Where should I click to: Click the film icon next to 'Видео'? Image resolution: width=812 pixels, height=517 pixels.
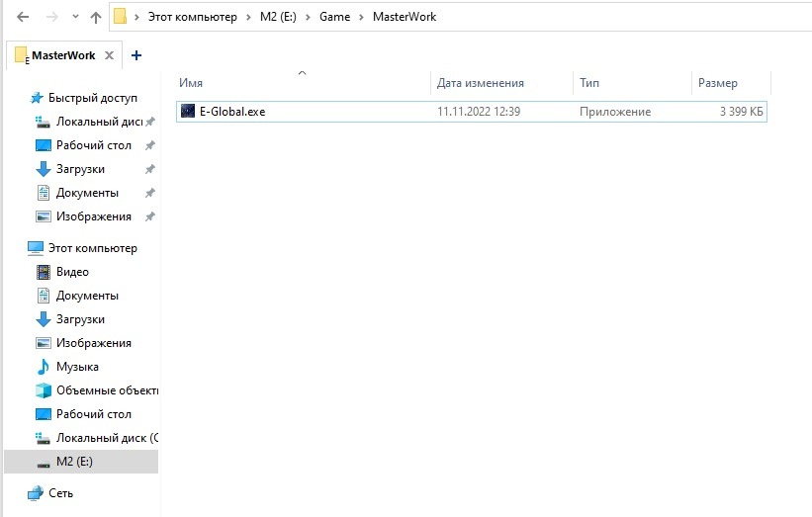pos(43,272)
